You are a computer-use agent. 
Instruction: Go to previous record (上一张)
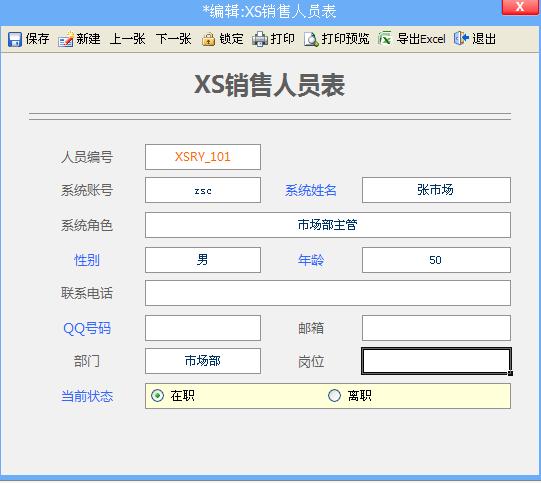[128, 39]
